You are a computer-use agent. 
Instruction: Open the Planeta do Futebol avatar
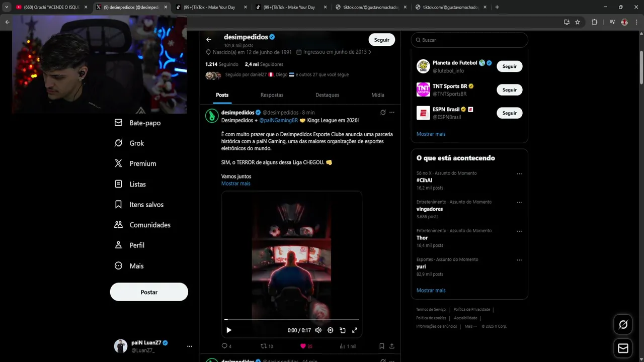(423, 66)
